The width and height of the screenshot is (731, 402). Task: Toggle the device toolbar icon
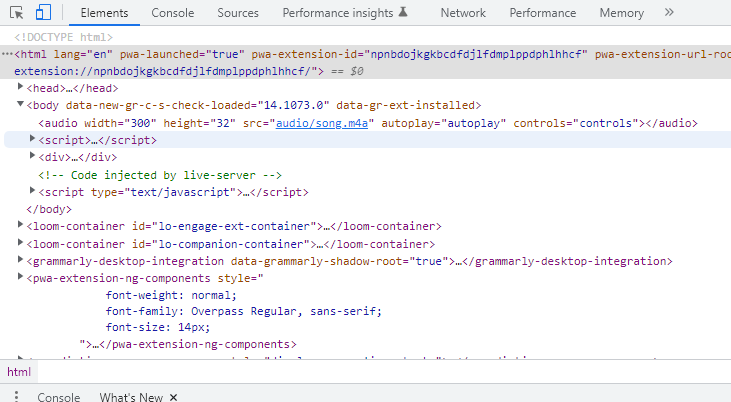click(x=43, y=13)
